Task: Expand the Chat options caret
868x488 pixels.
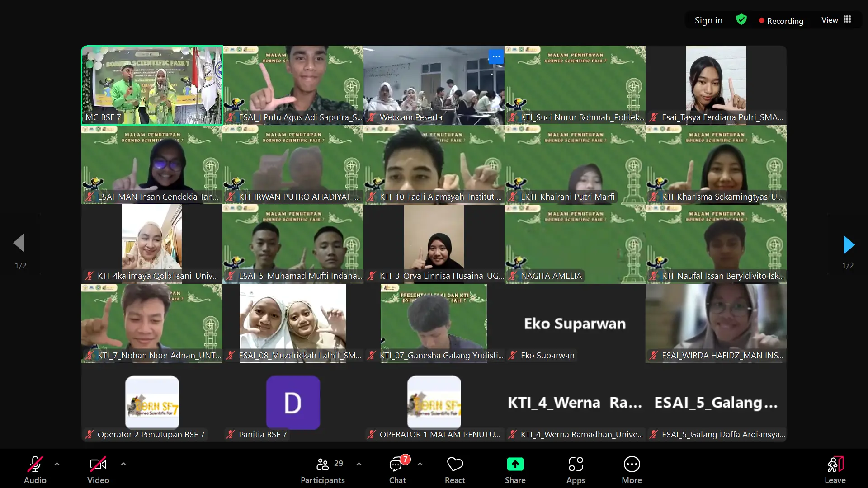Action: [x=420, y=464]
